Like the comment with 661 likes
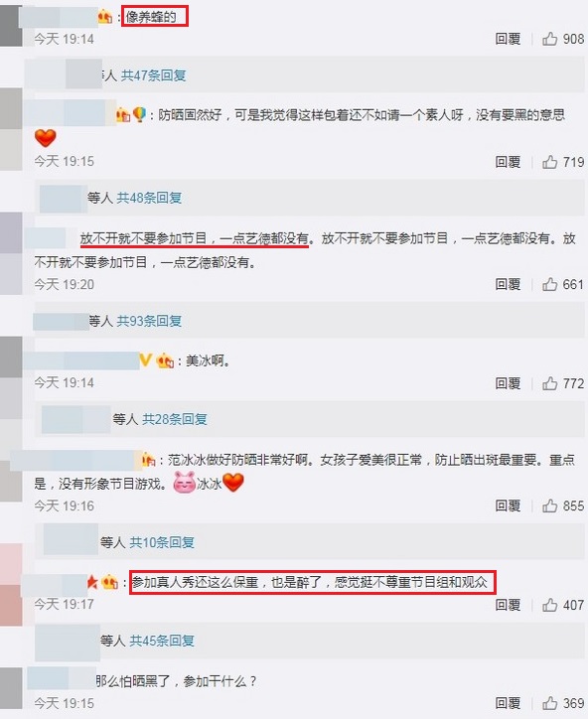588x719 pixels. pos(549,284)
